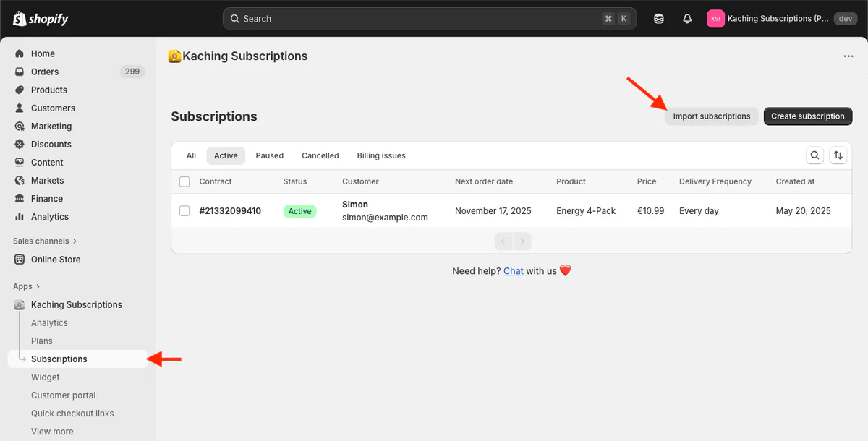Screen dimensions: 868x441
Task: Click the frequency Every day
Action: [x=699, y=211]
